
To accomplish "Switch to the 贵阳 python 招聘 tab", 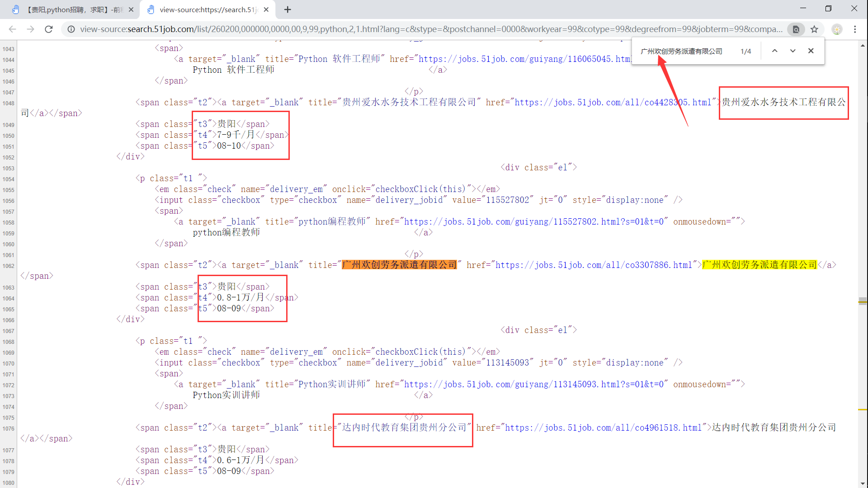I will [x=72, y=9].
